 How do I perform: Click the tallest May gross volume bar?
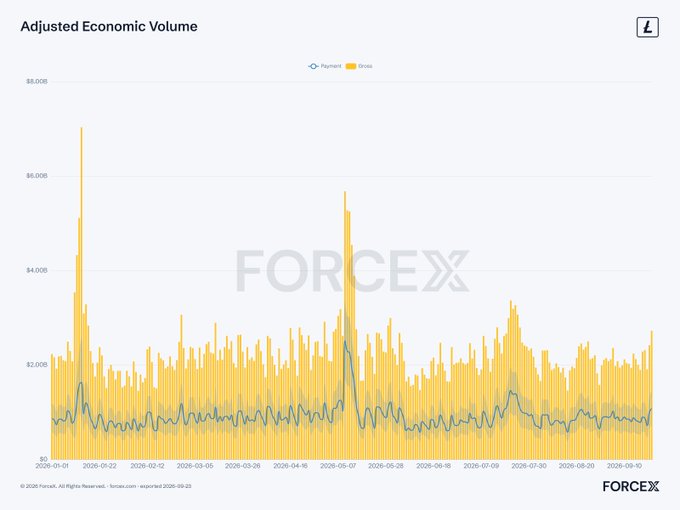(x=345, y=325)
